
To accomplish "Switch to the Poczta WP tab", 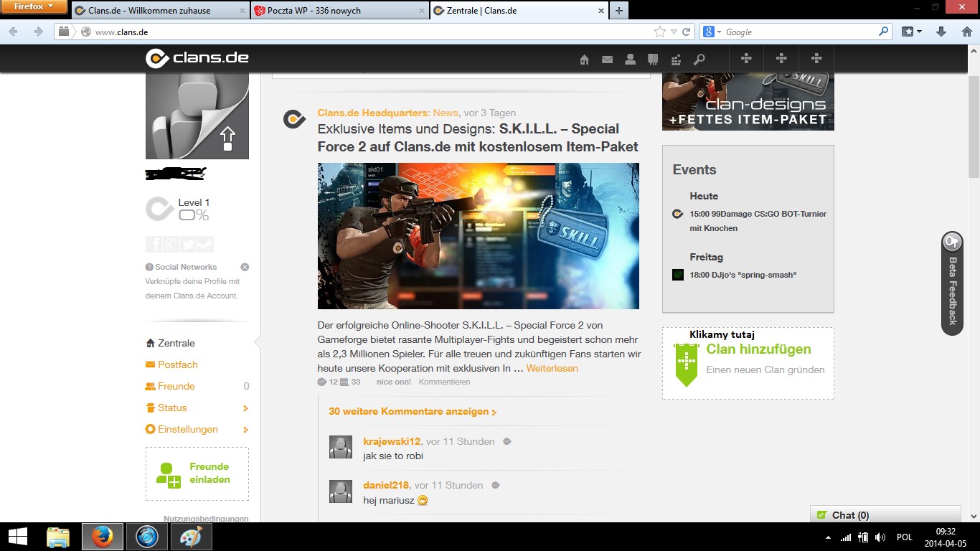I will tap(340, 11).
